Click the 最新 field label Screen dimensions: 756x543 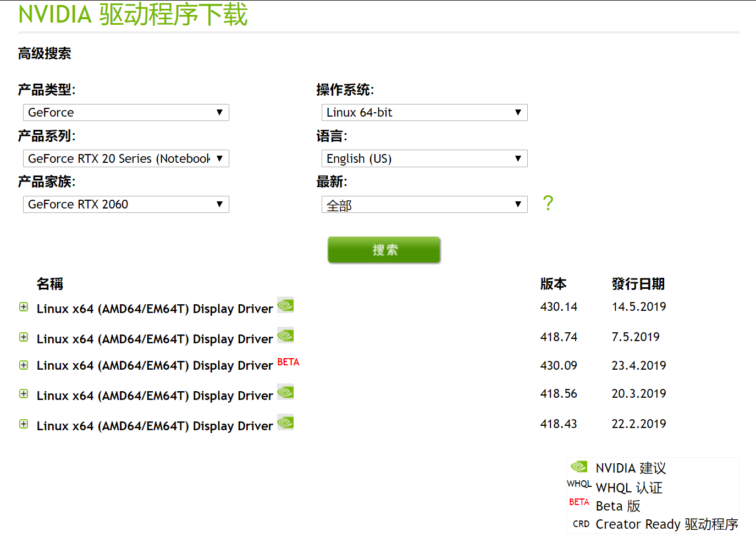[x=332, y=182]
